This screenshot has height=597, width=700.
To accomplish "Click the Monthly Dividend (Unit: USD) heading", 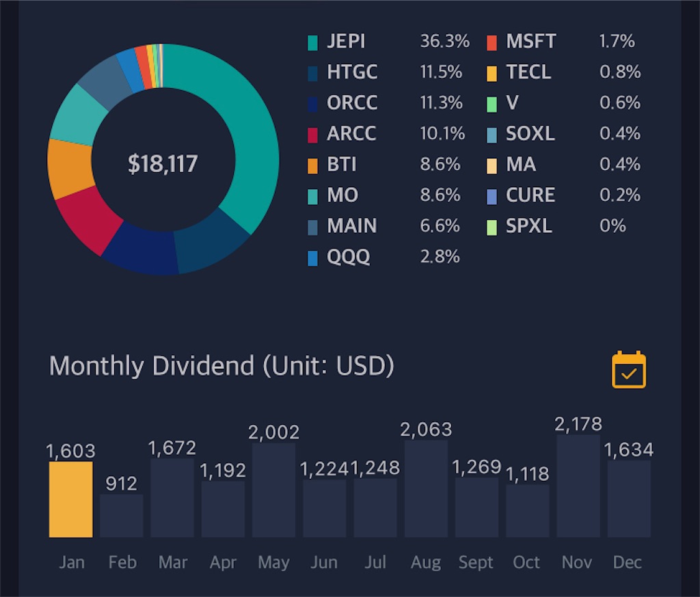I will tap(222, 366).
